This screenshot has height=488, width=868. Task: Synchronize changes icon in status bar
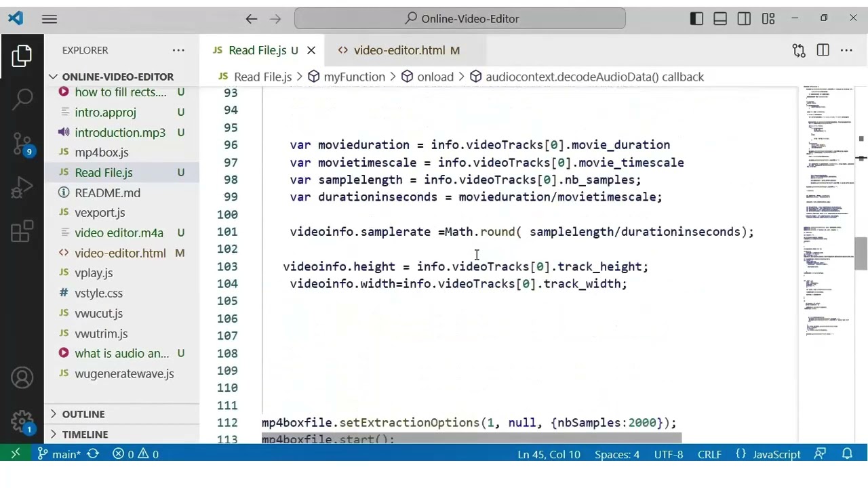pyautogui.click(x=93, y=454)
